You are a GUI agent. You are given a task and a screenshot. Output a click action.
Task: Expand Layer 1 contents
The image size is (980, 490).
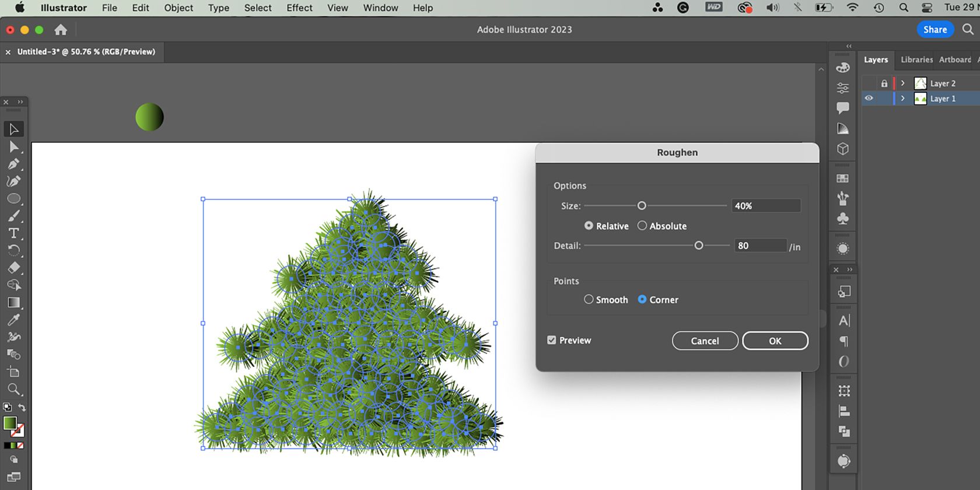tap(903, 99)
